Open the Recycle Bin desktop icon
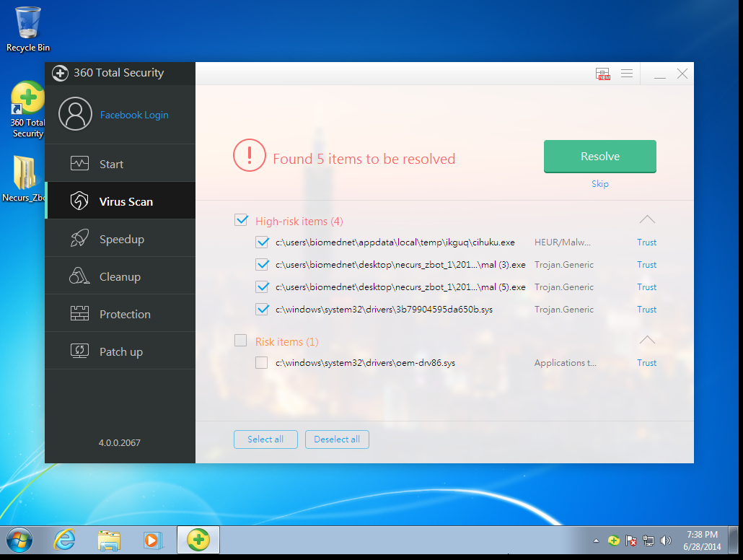 pyautogui.click(x=28, y=30)
